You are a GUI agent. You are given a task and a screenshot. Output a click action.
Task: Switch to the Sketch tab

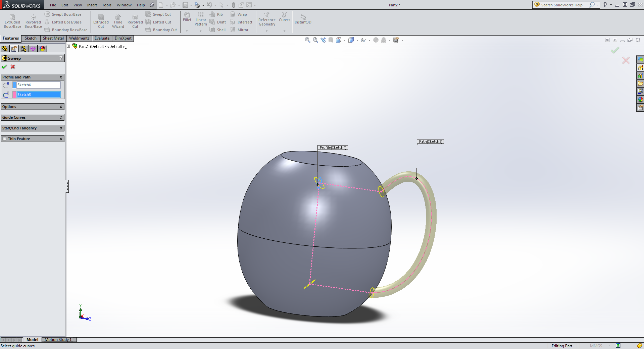31,38
